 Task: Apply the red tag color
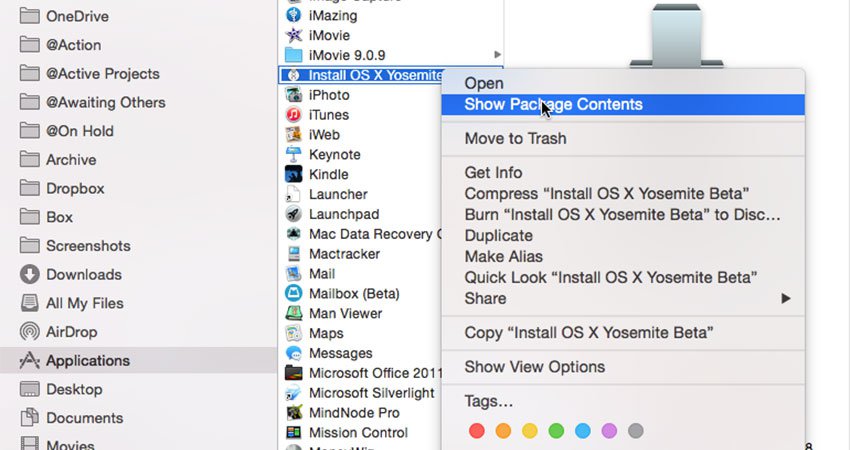476,431
